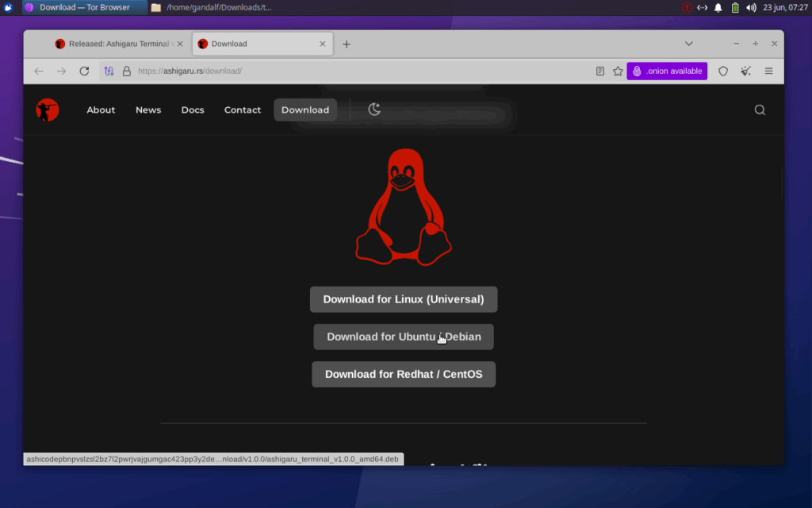Go back with the back arrow
Viewport: 812px width, 508px height.
point(39,71)
